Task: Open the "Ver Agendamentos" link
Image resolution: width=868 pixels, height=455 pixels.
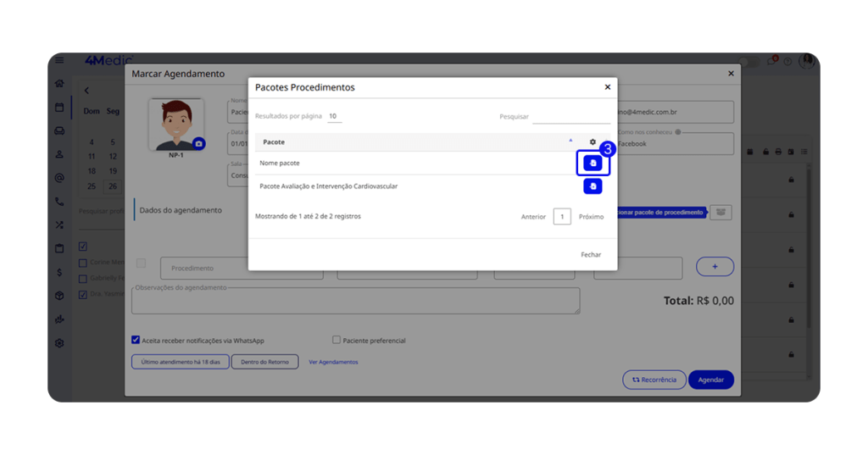Action: pos(333,362)
